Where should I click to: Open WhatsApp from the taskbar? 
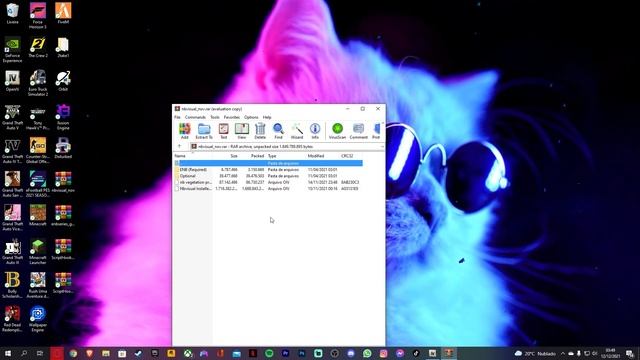coord(367,353)
